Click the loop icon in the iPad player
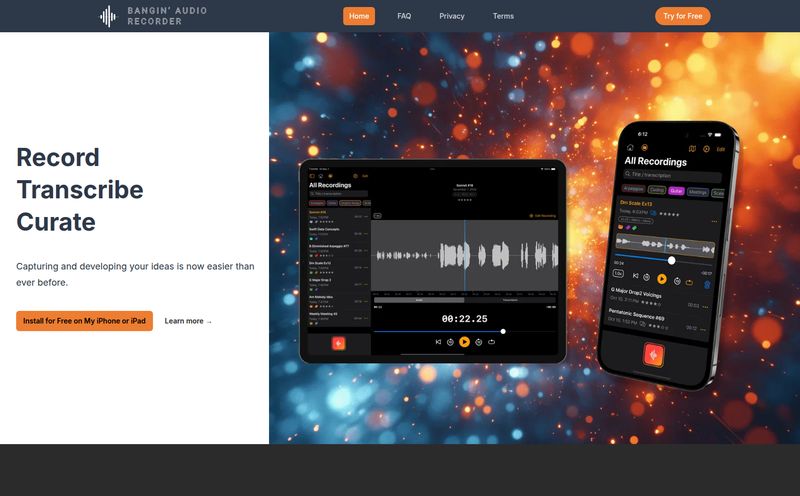Image resolution: width=800 pixels, height=496 pixels. tap(491, 342)
